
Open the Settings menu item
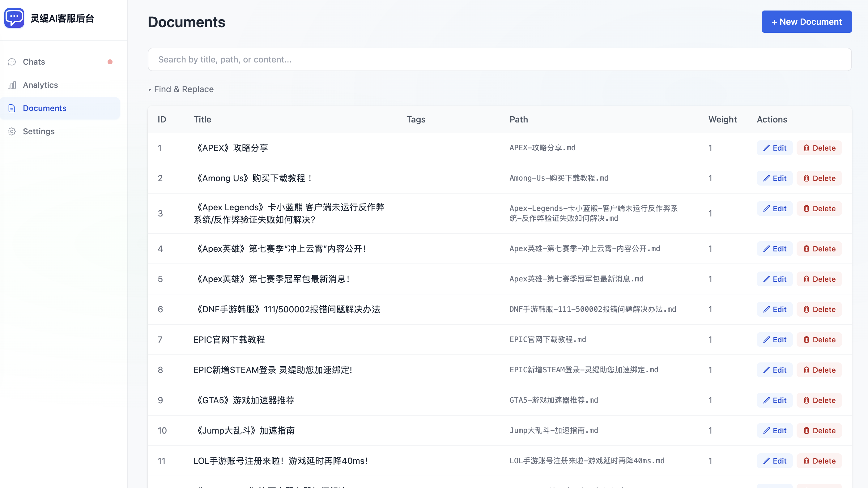tap(39, 131)
